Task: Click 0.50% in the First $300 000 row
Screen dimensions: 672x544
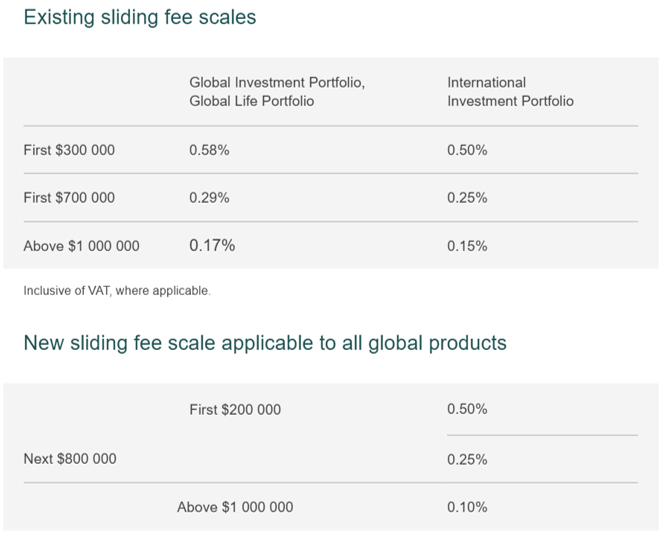Action: (x=467, y=150)
